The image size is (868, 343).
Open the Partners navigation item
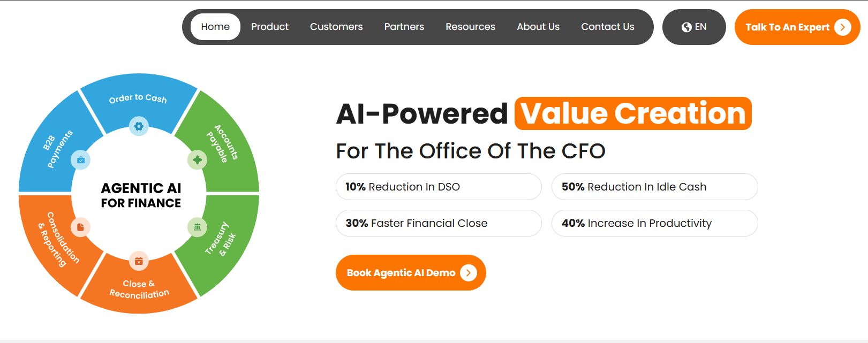(x=404, y=27)
